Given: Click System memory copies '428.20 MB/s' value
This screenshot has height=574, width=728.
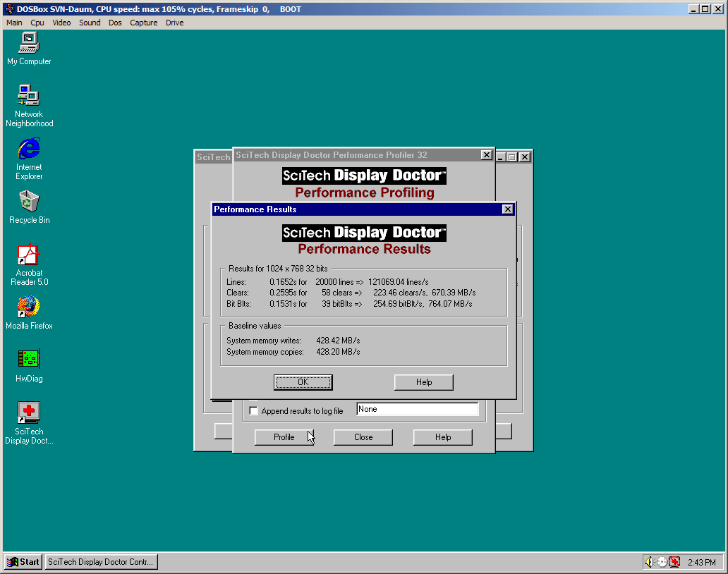Looking at the screenshot, I should pyautogui.click(x=338, y=352).
